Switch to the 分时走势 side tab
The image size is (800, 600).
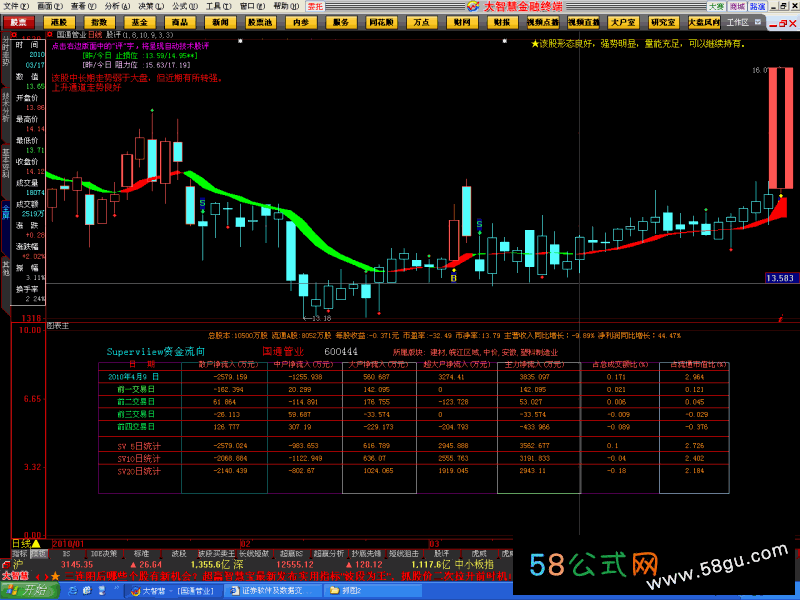[6, 52]
